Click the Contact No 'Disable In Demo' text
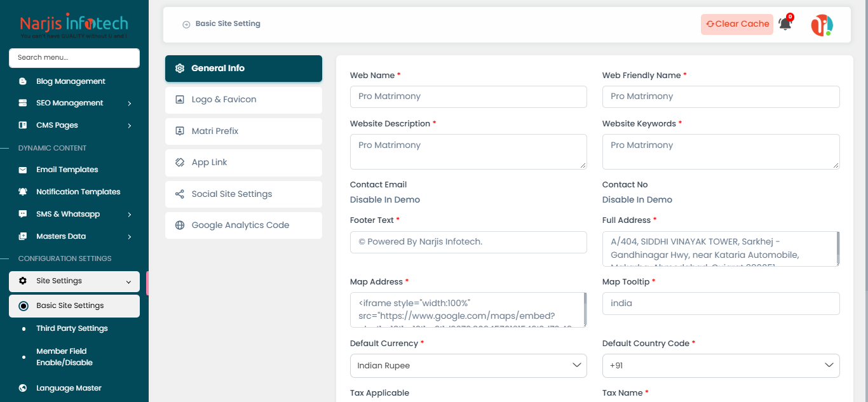 (637, 199)
